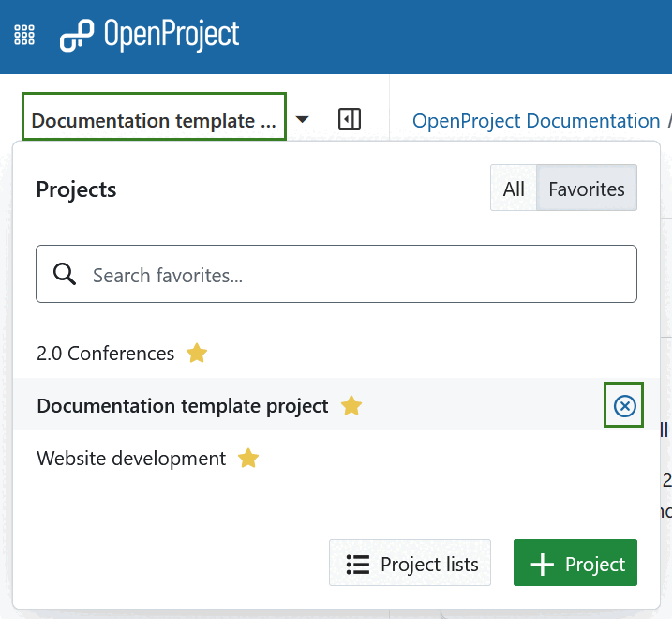Focus the Search favorites input field
This screenshot has height=619, width=672.
(356, 275)
